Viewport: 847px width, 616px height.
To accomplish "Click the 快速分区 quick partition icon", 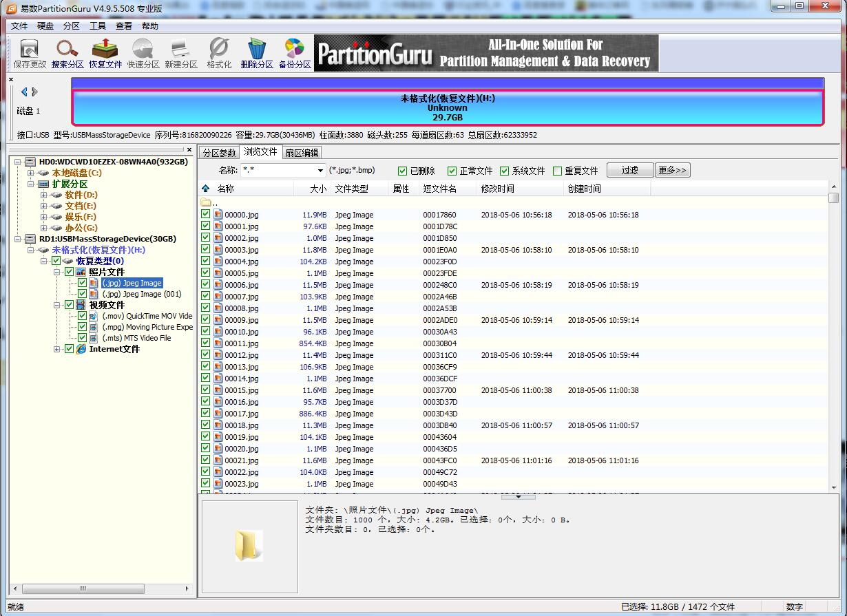I will point(143,54).
